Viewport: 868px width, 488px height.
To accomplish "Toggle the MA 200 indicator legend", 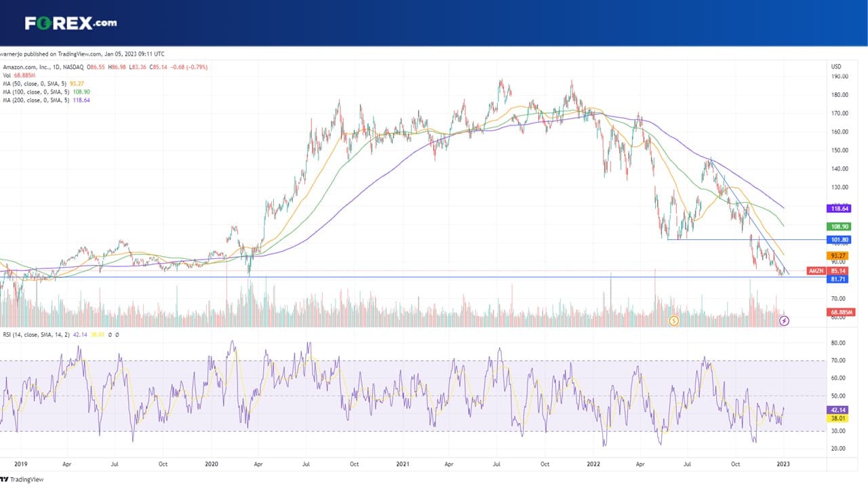I will [46, 100].
